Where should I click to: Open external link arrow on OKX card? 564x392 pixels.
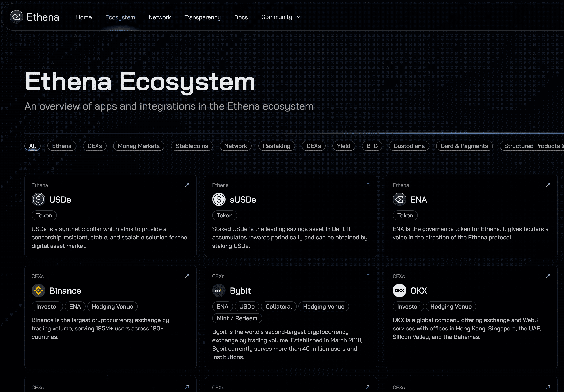point(548,276)
